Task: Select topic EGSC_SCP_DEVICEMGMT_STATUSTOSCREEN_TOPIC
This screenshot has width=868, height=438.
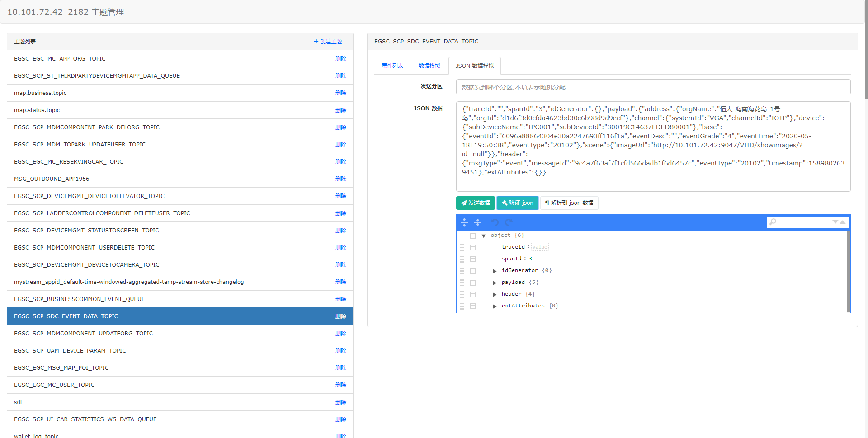Action: tap(180, 231)
